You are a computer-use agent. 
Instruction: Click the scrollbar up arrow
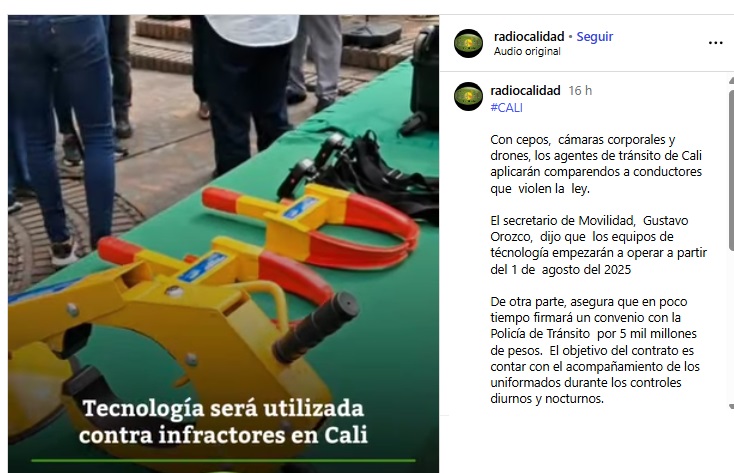[x=731, y=81]
